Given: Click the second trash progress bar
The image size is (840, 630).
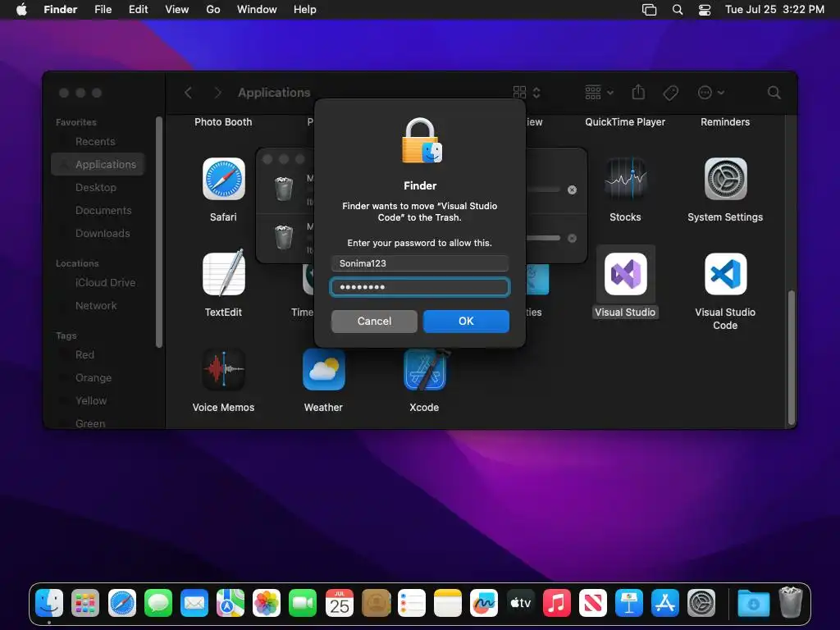Looking at the screenshot, I should (543, 238).
